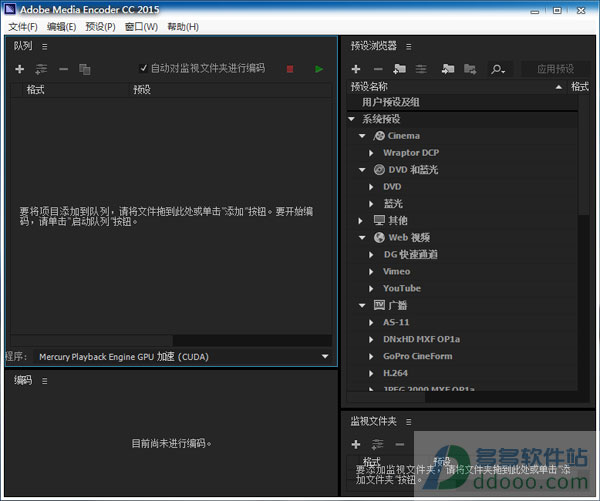Open the 编码 panel menu icon
Image resolution: width=600 pixels, height=501 pixels.
tap(45, 381)
